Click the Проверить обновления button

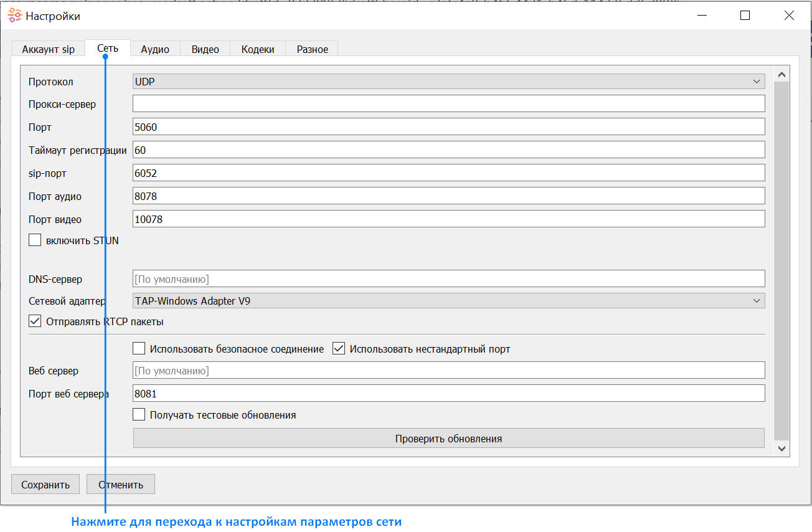(x=449, y=439)
